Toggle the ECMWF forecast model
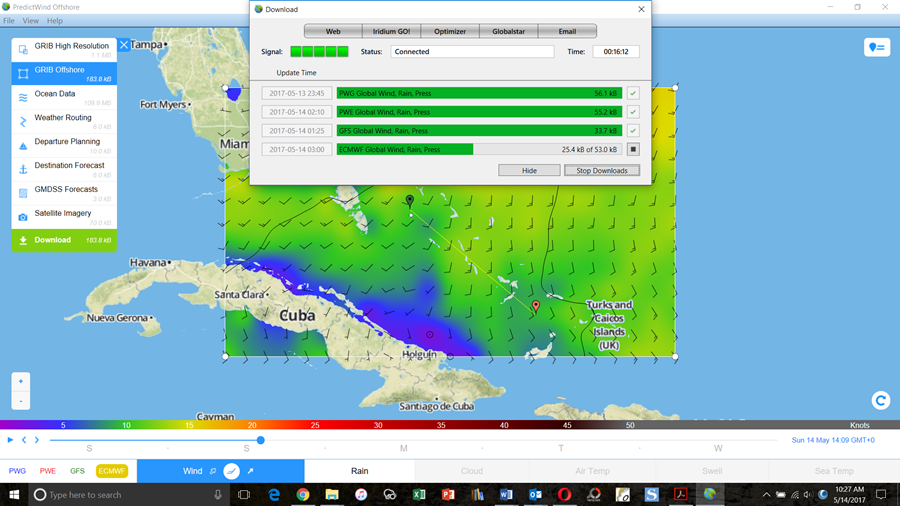The width and height of the screenshot is (900, 506). tap(111, 471)
